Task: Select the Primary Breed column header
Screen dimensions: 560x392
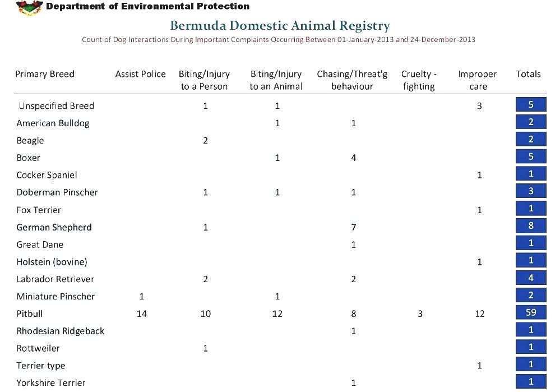Action: coord(45,74)
